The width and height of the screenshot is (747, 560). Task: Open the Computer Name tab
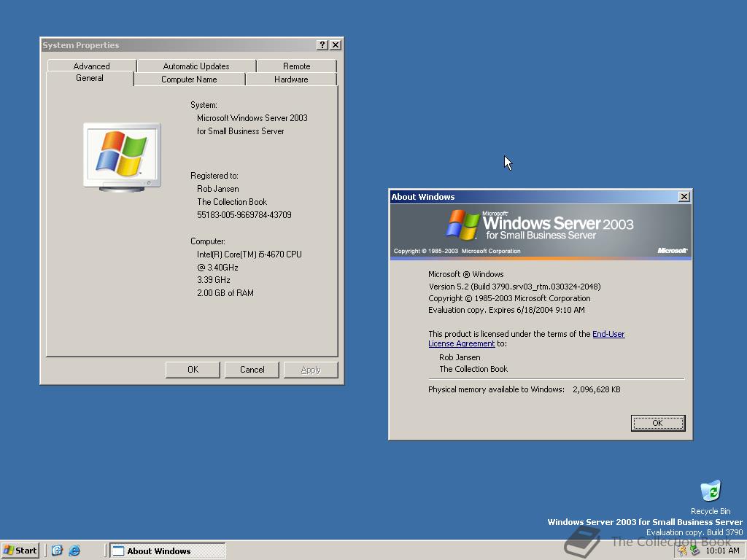pos(189,79)
